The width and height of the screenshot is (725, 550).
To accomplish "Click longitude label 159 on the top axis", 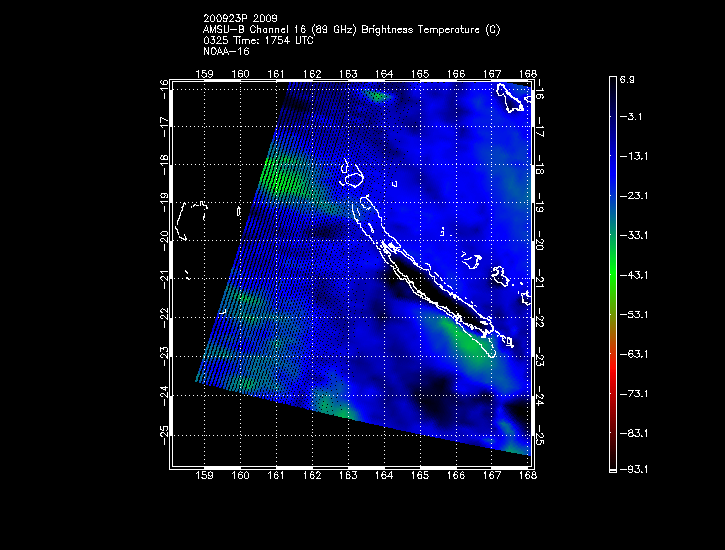I will [x=204, y=74].
